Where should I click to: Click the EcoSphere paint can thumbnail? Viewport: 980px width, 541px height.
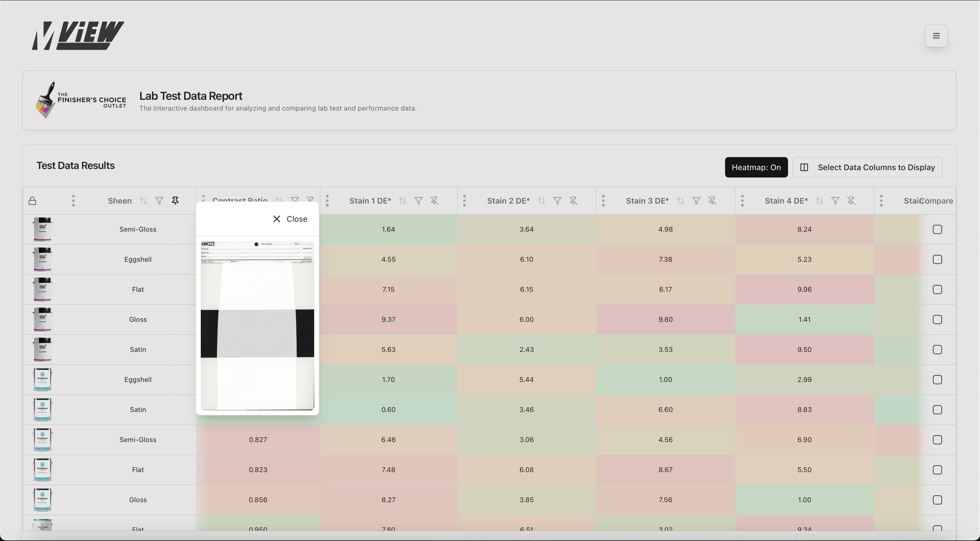click(x=43, y=379)
